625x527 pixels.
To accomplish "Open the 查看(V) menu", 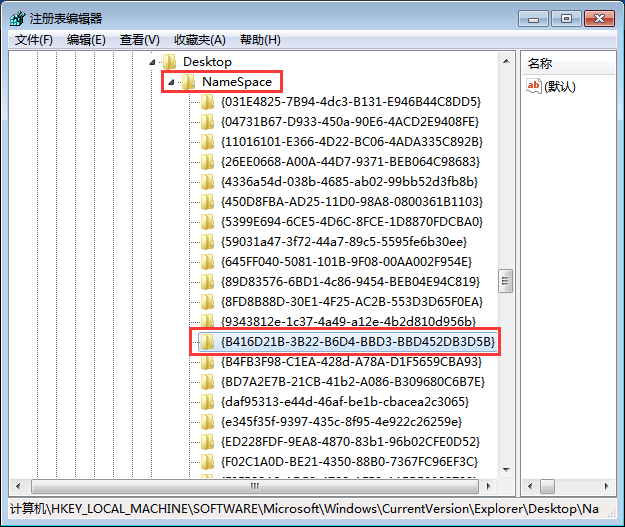I will point(140,40).
